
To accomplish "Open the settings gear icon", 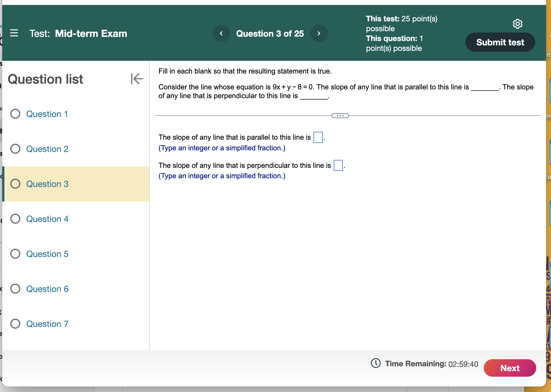I will [x=517, y=24].
